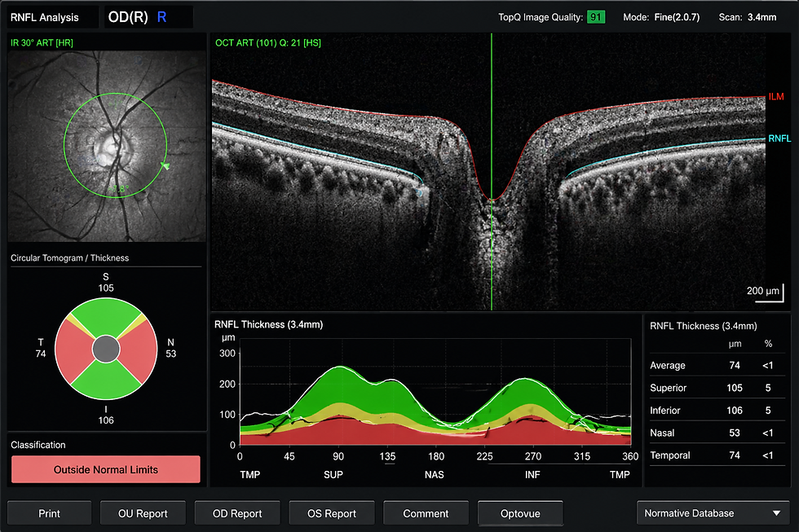Click the blue R eye indicator
Screen dimensions: 799x532
click(x=162, y=17)
